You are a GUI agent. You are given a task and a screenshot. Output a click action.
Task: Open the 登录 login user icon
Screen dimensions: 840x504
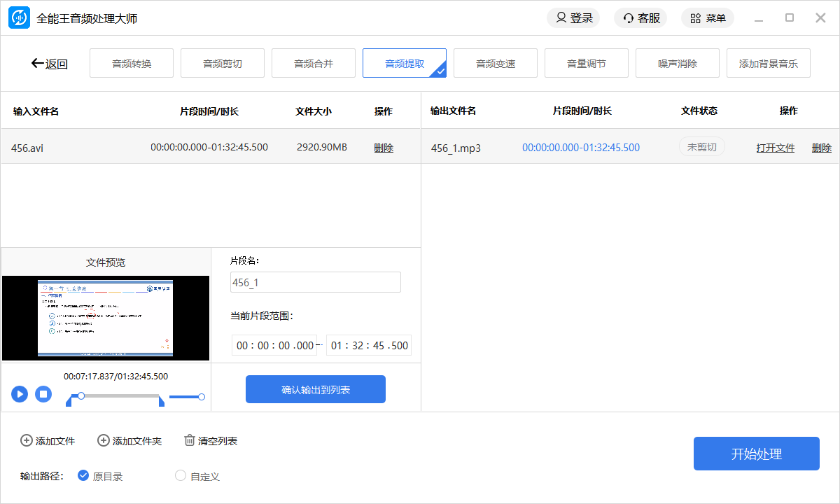(x=561, y=18)
